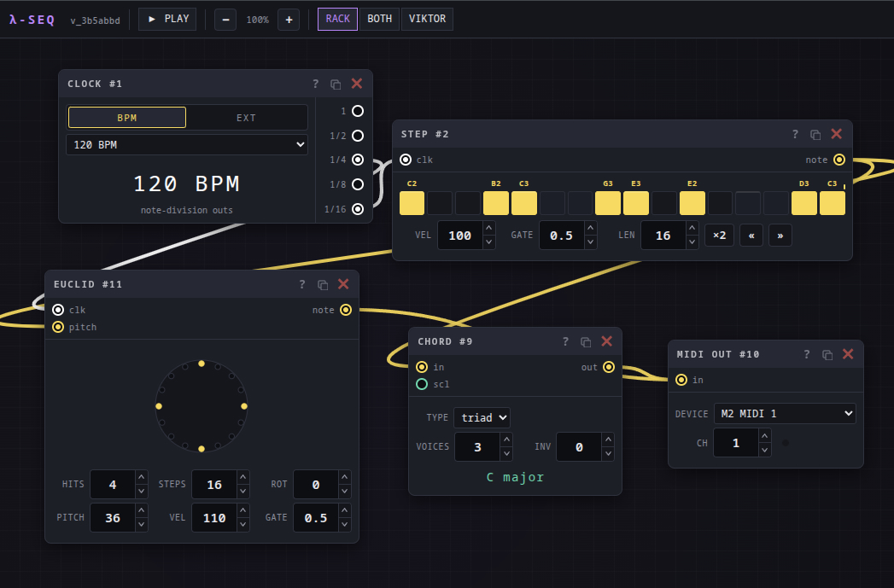Click the Euclid ROT value field
This screenshot has height=588, width=894.
(x=316, y=484)
